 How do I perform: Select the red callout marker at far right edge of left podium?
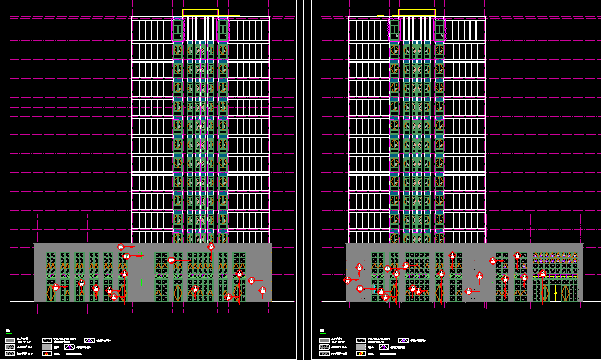tap(263, 290)
